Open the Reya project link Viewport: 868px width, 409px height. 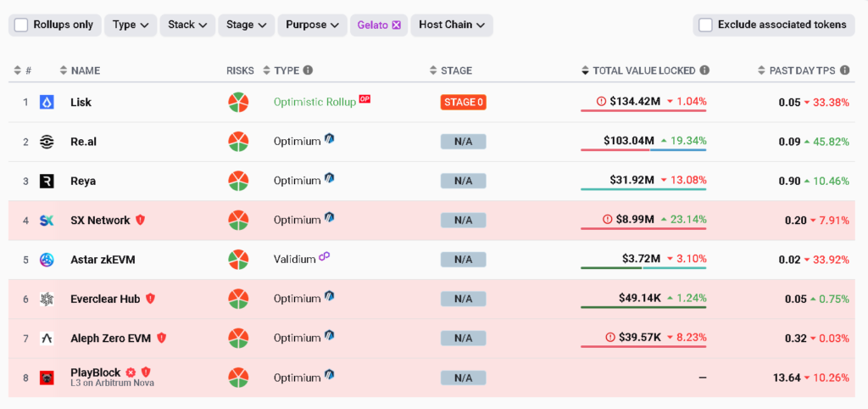pos(82,181)
